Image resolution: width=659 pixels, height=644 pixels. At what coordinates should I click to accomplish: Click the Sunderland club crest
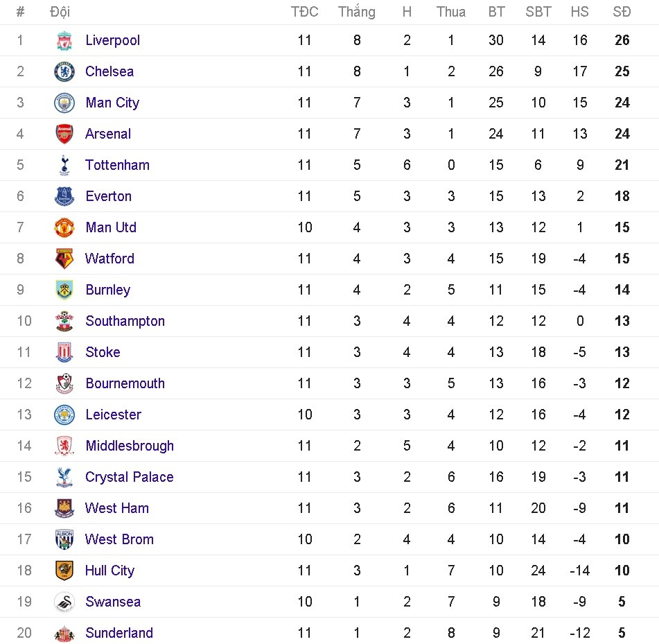tap(64, 633)
